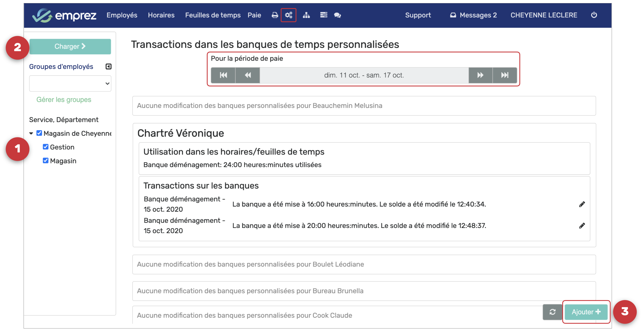Open the chat bubbles icon

pos(337,15)
